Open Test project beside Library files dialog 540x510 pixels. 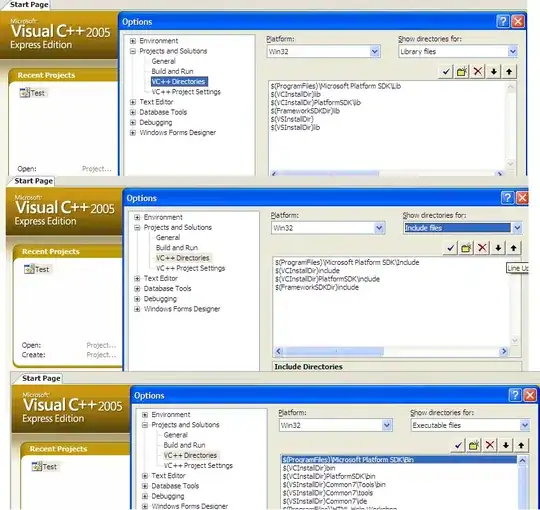(x=32, y=93)
